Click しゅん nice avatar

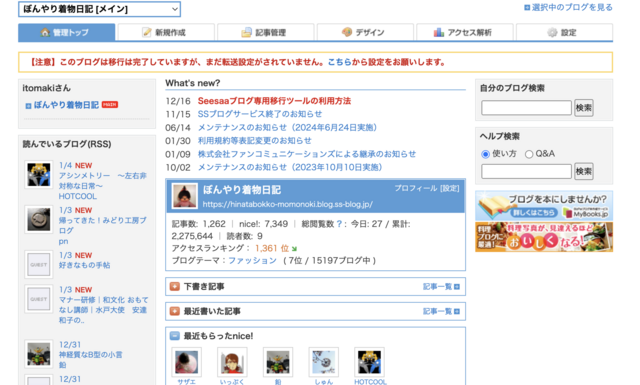click(324, 362)
